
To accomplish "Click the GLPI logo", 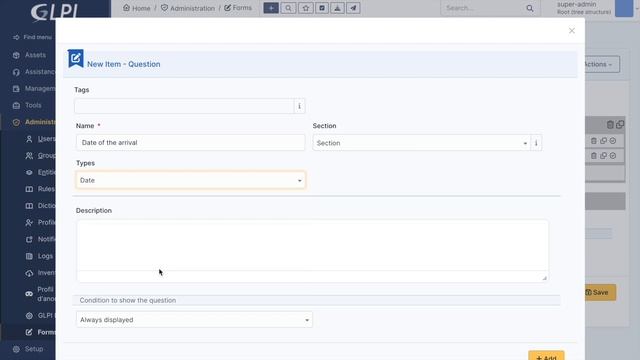I will (54, 11).
